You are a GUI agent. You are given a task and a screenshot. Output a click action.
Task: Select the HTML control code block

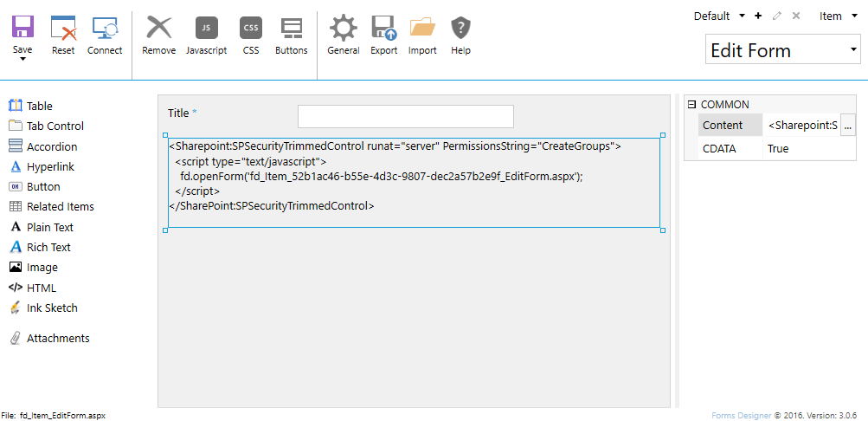(x=414, y=183)
